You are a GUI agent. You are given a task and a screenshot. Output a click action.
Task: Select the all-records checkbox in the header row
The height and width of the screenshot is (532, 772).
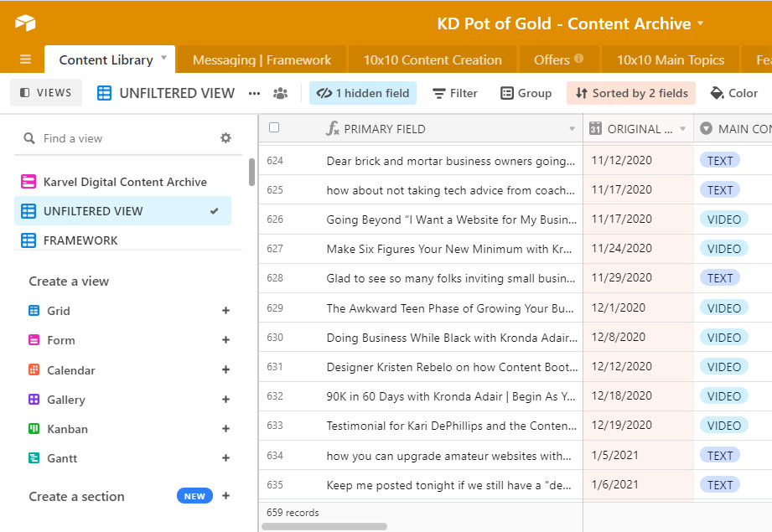[272, 128]
